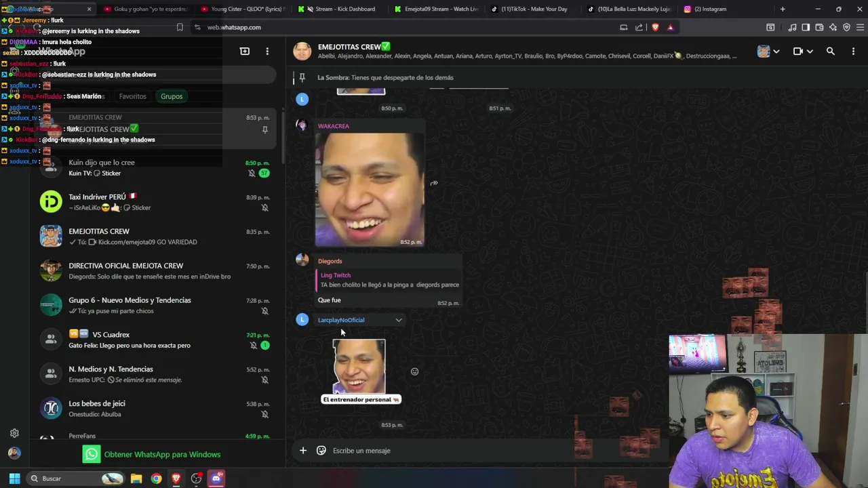This screenshot has width=868, height=488.
Task: Click the Brave Rewards triangle icon
Action: point(671,27)
